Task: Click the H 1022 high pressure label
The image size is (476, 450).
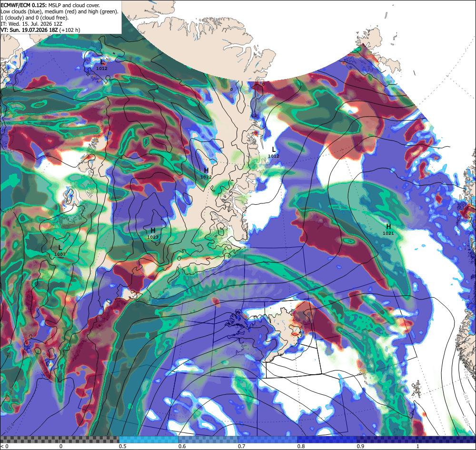Action: (x=206, y=173)
